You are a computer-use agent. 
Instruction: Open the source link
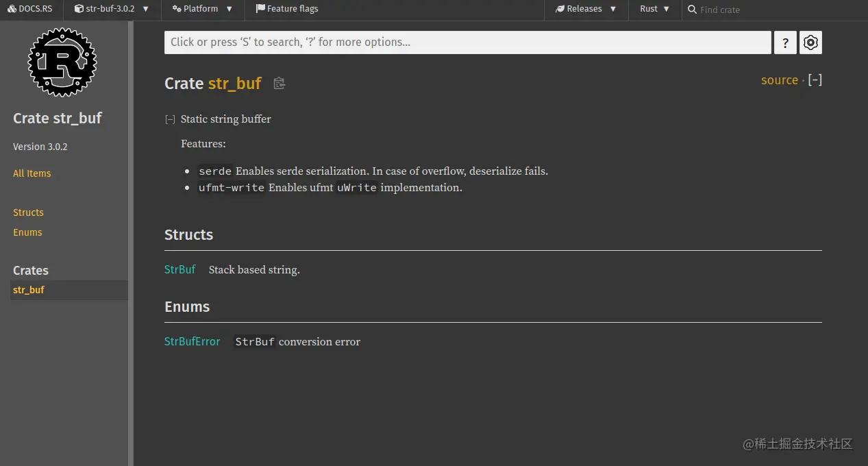coord(780,80)
